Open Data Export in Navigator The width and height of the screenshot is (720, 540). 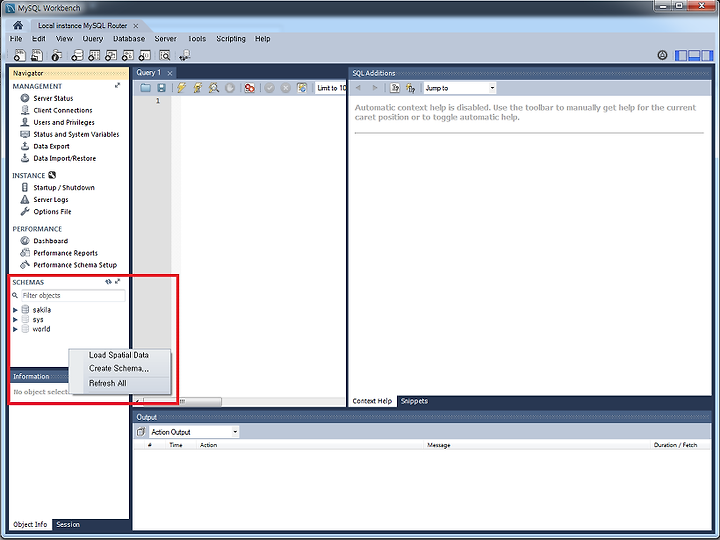point(51,146)
